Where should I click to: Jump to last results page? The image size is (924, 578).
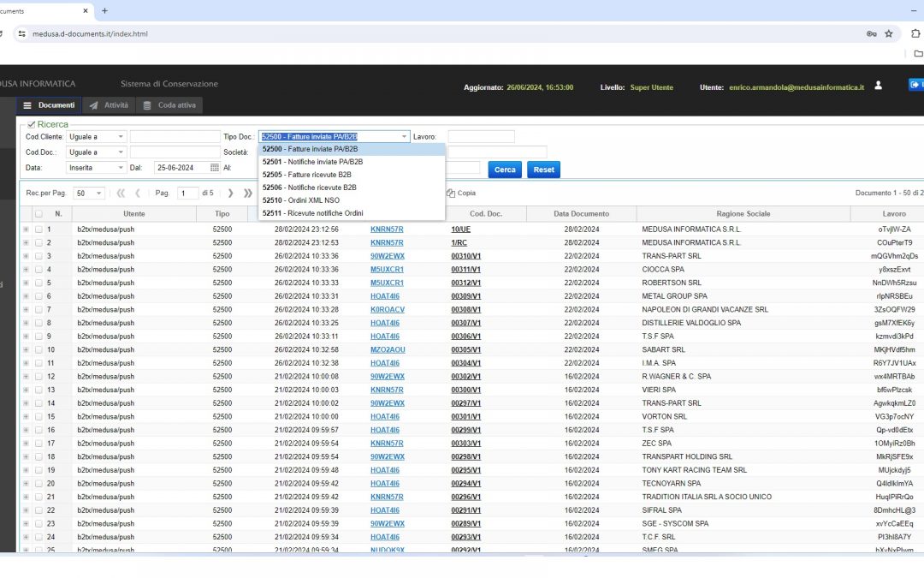248,193
